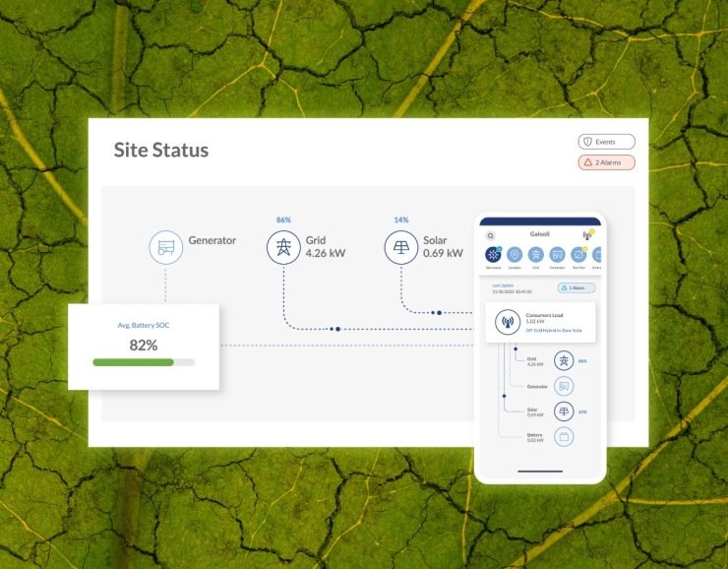Select the Grid pylon icon on dashboard

coord(283,247)
